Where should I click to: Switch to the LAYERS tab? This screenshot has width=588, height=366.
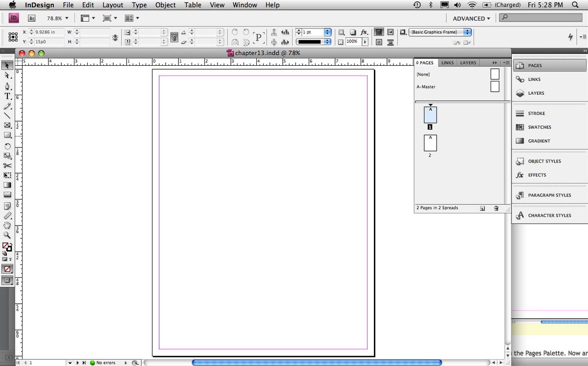click(468, 63)
